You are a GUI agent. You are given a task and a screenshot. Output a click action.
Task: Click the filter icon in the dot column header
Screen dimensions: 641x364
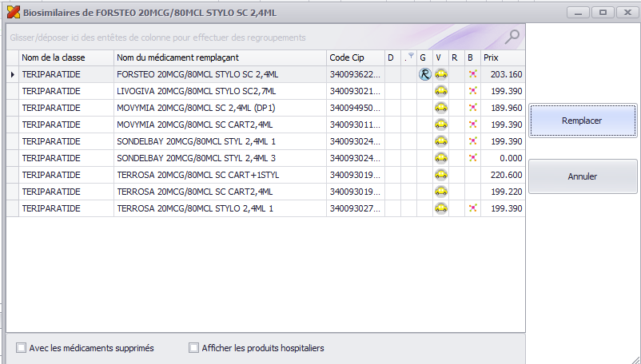point(412,56)
